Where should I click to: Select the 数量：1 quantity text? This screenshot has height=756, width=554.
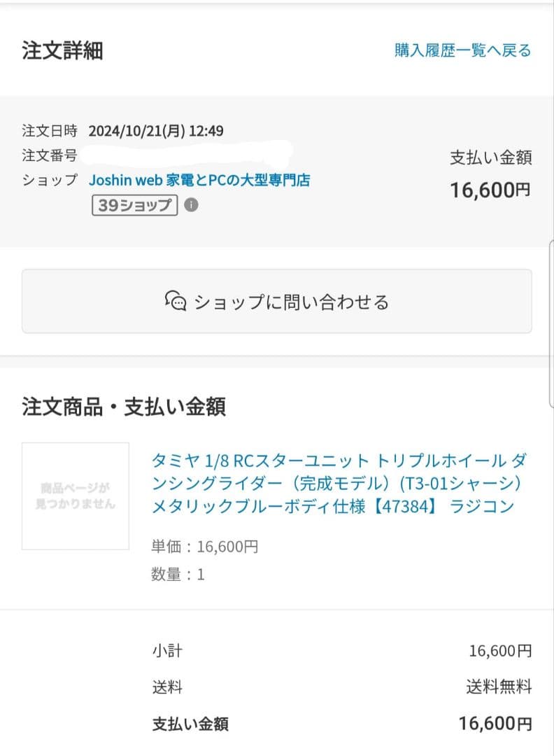point(177,575)
